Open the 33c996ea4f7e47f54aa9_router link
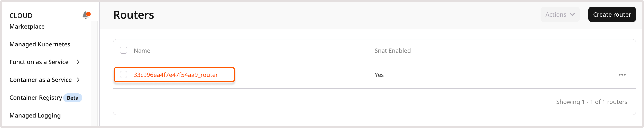Viewport: 644px width, 128px height. coord(176,75)
